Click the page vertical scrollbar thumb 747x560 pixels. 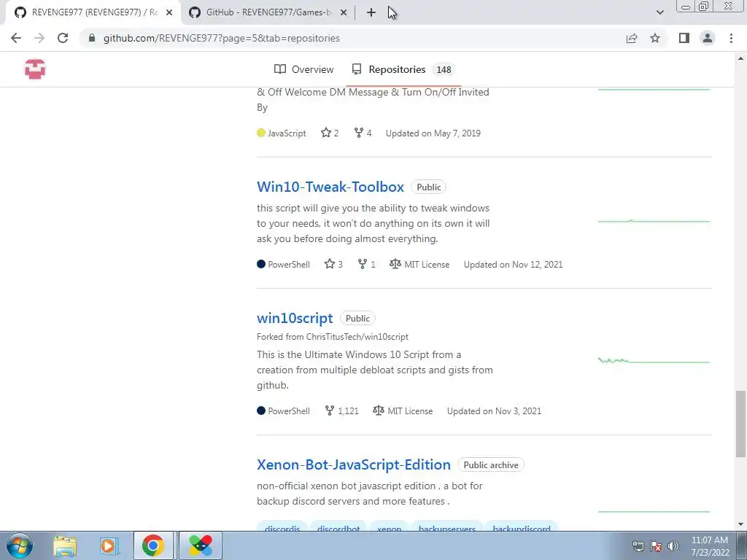pos(740,424)
